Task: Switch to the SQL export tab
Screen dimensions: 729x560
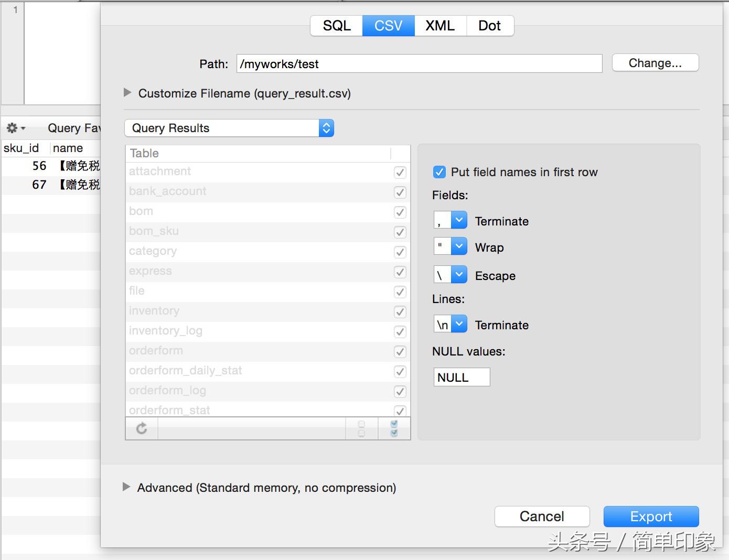Action: [336, 26]
